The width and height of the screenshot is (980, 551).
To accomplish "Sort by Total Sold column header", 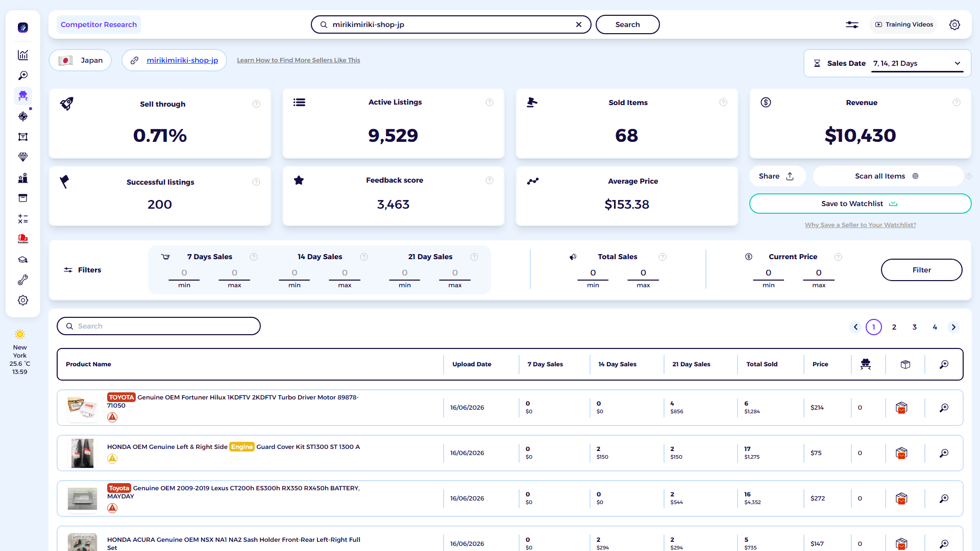I will 762,364.
